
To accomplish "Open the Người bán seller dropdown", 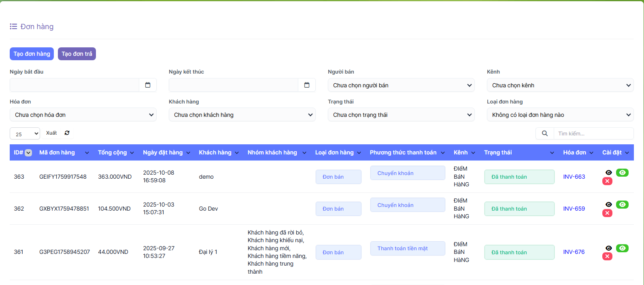I will (401, 85).
